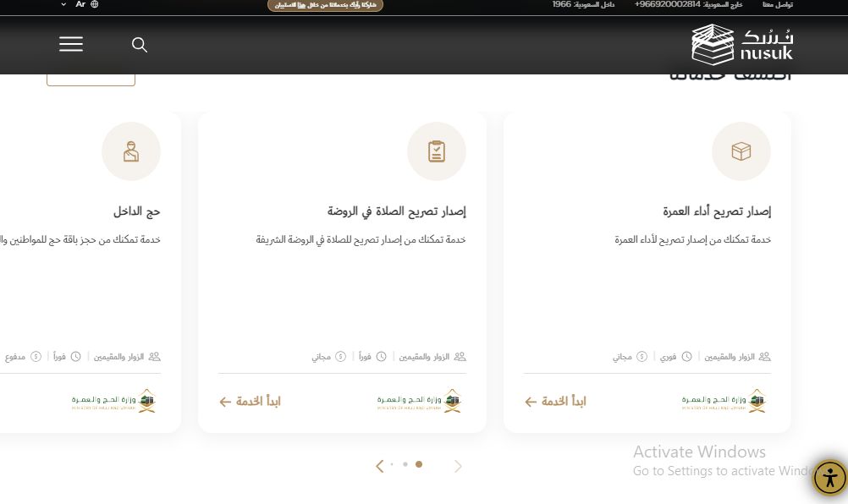848x504 pixels.
Task: Click the globe language icon in the top bar
Action: (x=94, y=4)
